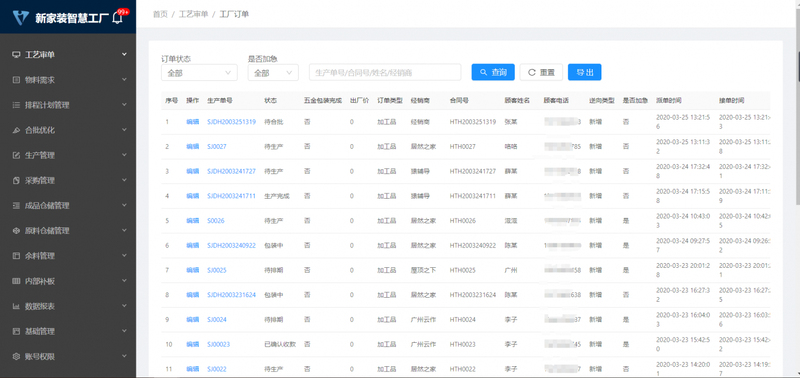Click 编辑 for order SJDH2003241727
The image size is (800, 378).
point(192,171)
